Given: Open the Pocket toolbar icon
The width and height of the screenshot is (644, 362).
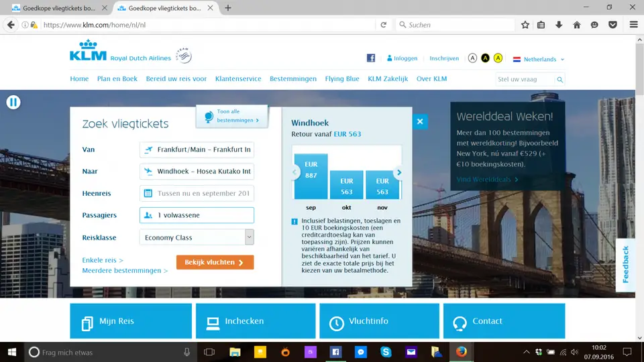Looking at the screenshot, I should click(612, 25).
